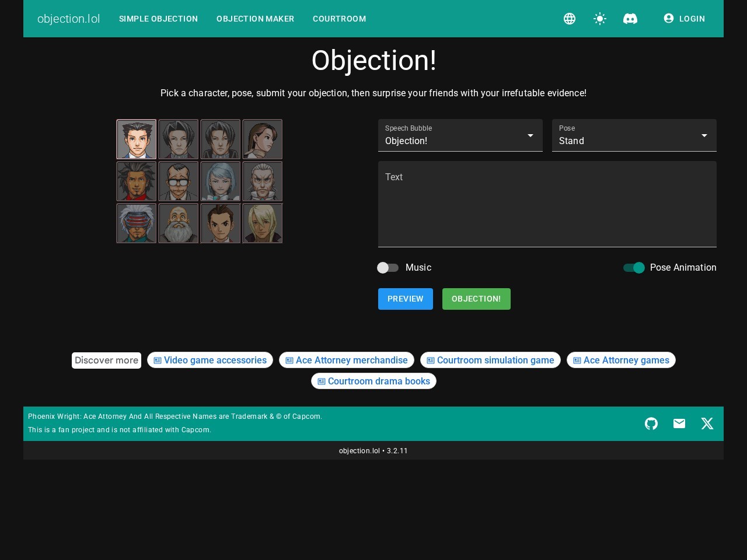This screenshot has width=747, height=560.
Task: Open the language globe icon
Action: [x=570, y=19]
